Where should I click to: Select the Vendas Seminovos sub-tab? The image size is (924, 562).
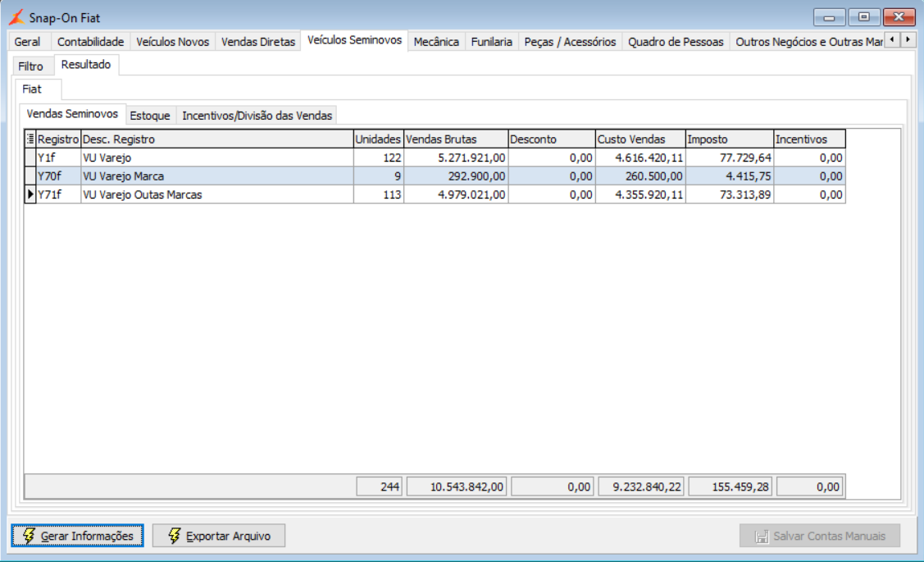point(72,113)
